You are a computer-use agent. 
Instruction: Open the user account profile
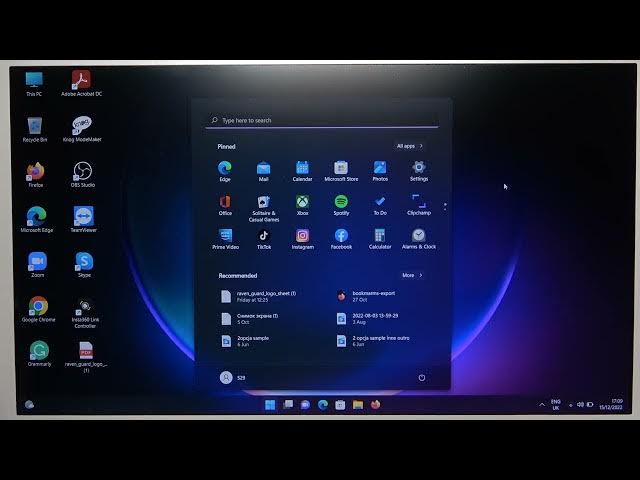[x=232, y=378]
